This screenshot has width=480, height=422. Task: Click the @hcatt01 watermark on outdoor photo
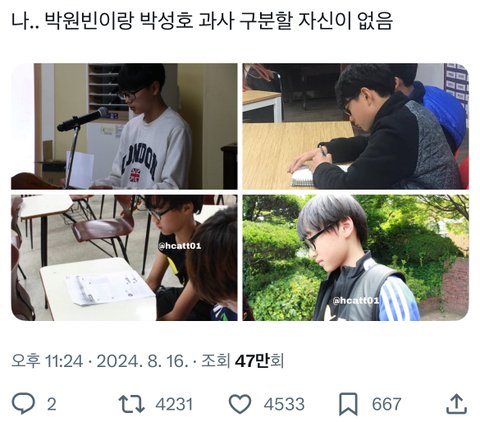[x=356, y=301]
